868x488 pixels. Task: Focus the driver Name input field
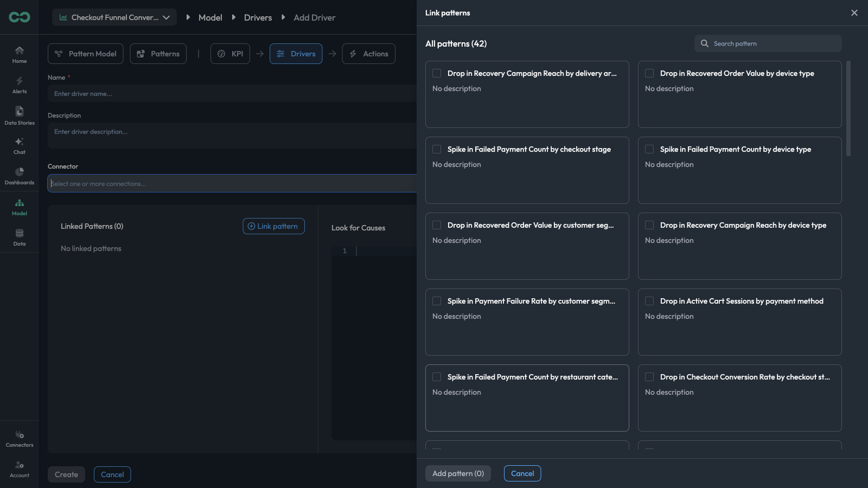pos(232,94)
